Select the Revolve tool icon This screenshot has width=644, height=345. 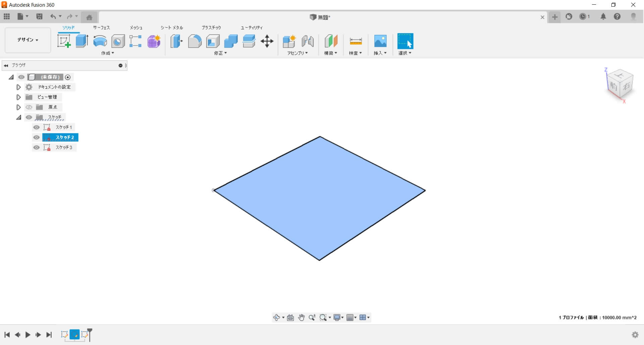100,41
